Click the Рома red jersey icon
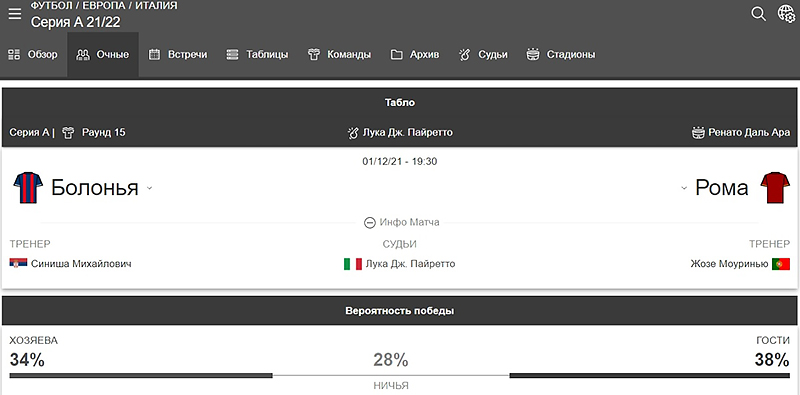The height and width of the screenshot is (395, 800). click(x=775, y=188)
